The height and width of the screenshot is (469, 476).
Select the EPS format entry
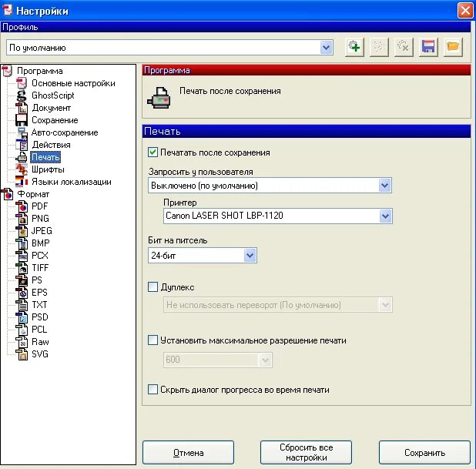(x=39, y=293)
